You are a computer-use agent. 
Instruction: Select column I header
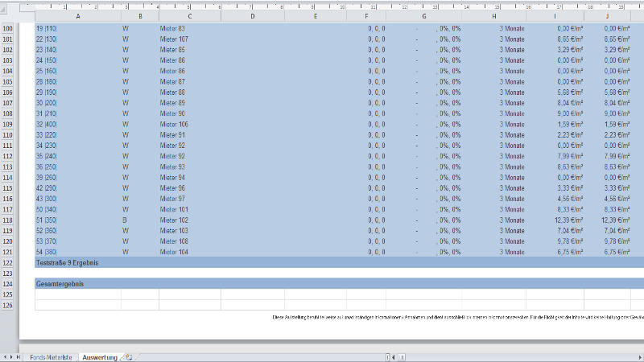tap(555, 16)
